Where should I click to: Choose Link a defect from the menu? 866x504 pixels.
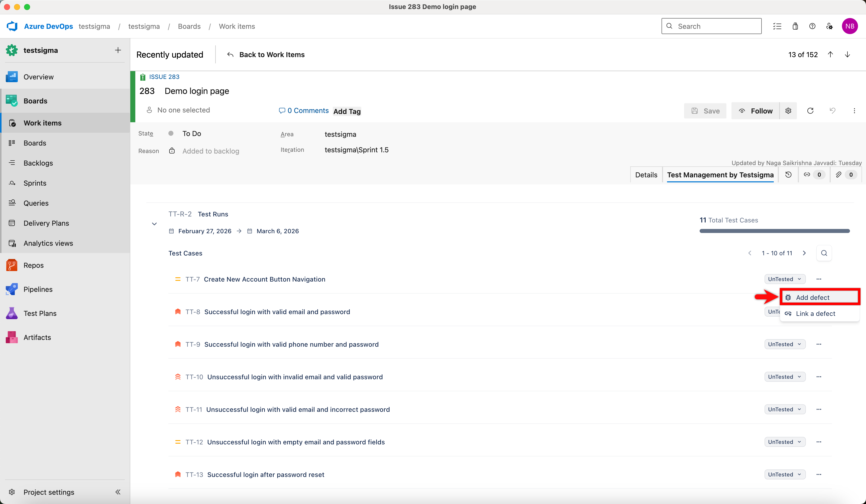coord(820,314)
